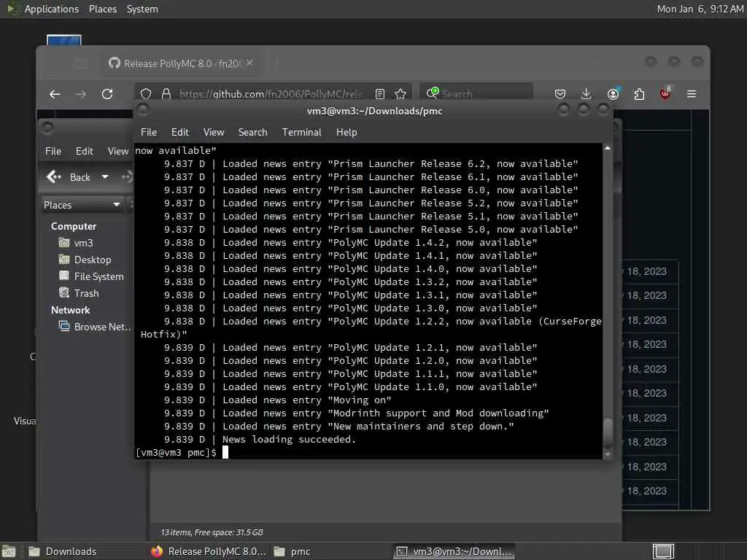Open Firefox downloads arrow icon
The image size is (747, 560).
(587, 94)
